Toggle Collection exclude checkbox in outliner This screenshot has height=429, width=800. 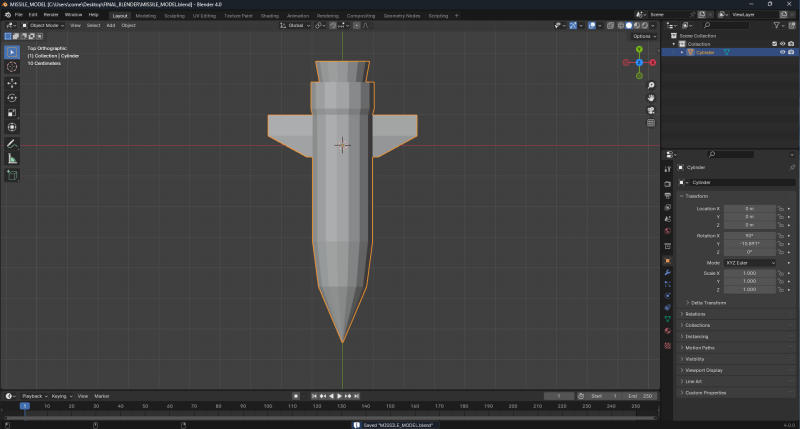point(774,44)
